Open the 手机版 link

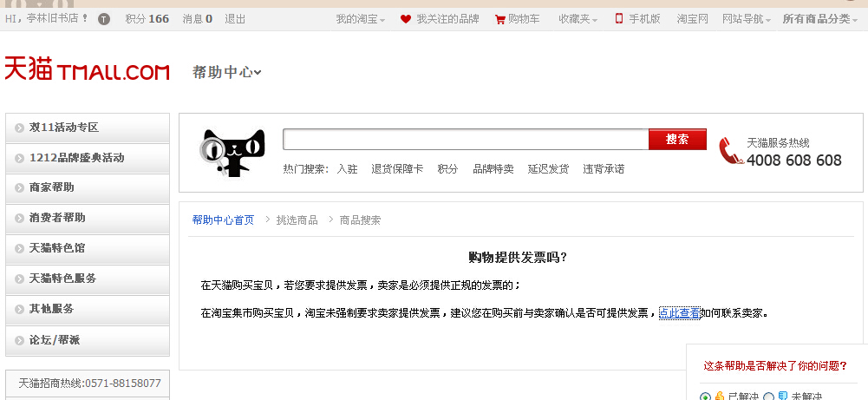[644, 19]
